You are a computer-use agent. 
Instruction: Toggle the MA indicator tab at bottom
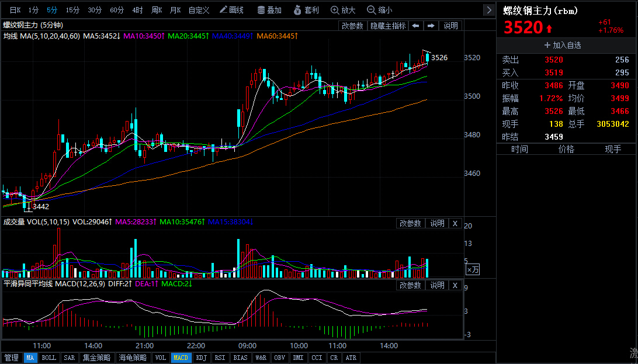pos(30,358)
